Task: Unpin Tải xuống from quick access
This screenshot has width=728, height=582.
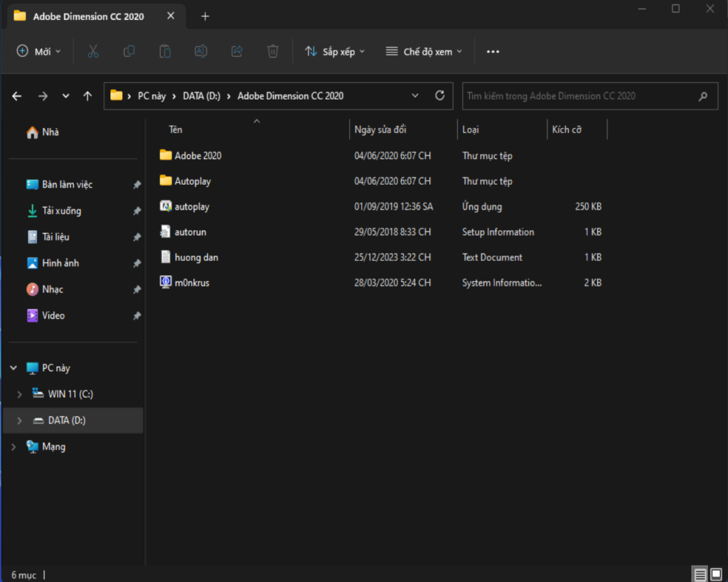Action: coord(137,211)
